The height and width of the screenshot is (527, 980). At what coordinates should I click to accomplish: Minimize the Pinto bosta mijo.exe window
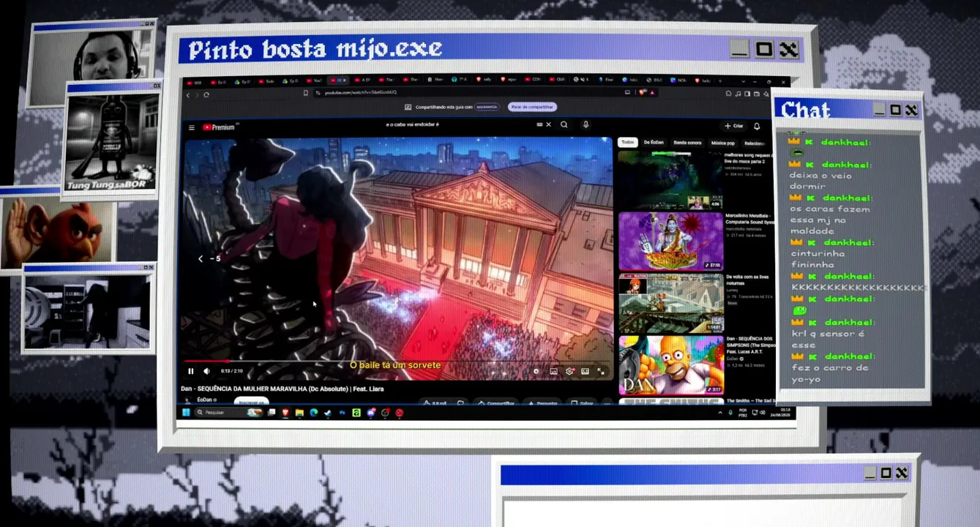(x=740, y=49)
